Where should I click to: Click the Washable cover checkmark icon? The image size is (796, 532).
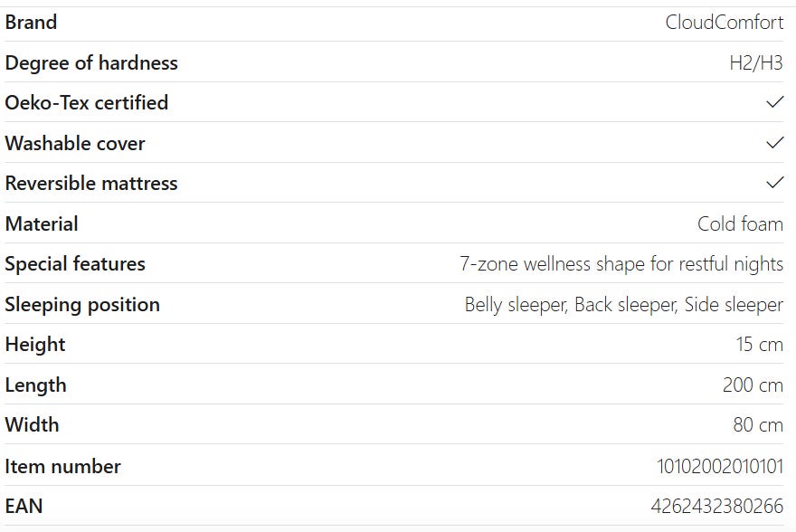point(774,143)
